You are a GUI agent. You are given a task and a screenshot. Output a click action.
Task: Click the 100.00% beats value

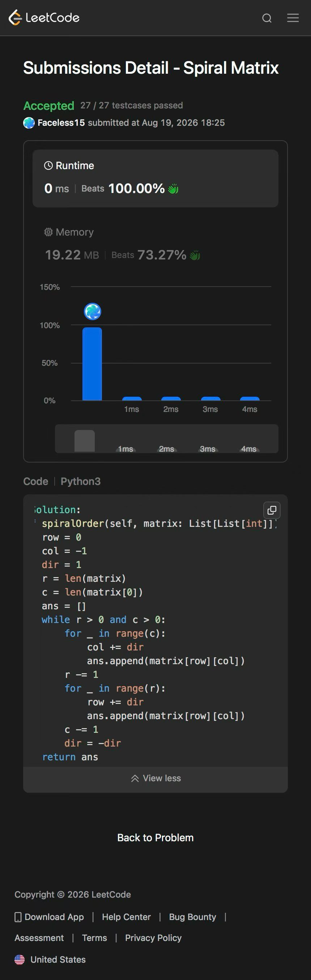(x=136, y=188)
